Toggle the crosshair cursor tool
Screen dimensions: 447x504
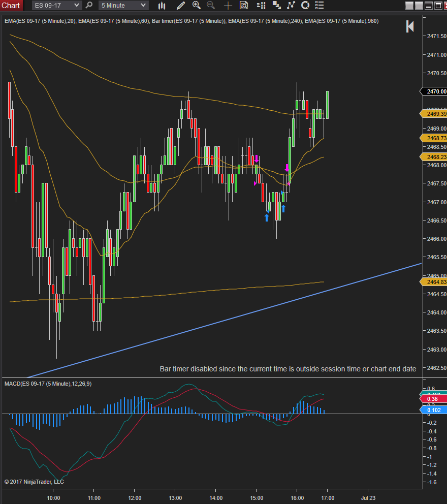click(228, 6)
